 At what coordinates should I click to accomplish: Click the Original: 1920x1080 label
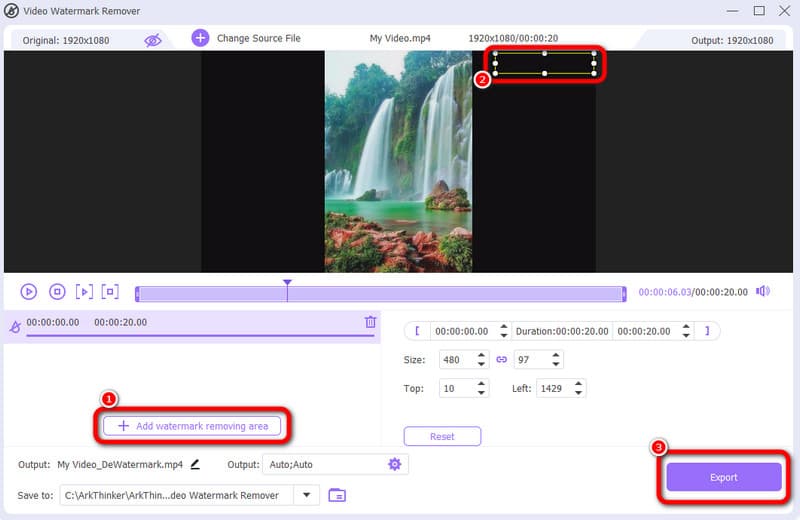point(66,40)
